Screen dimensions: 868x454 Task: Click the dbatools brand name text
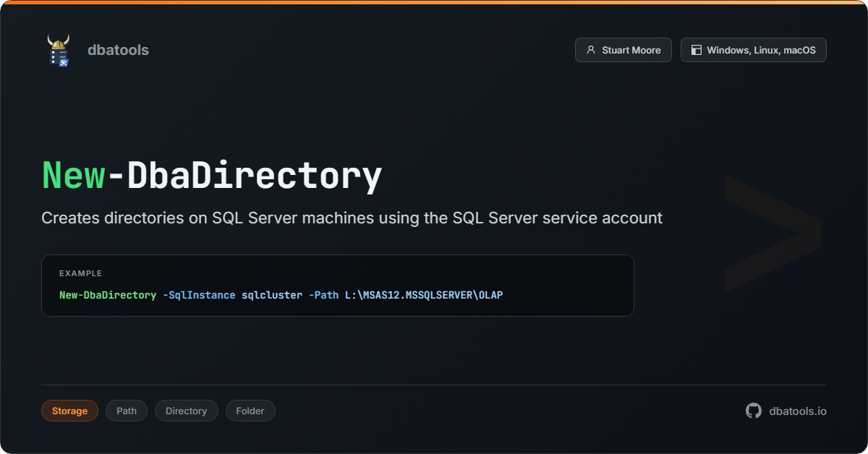(x=118, y=50)
